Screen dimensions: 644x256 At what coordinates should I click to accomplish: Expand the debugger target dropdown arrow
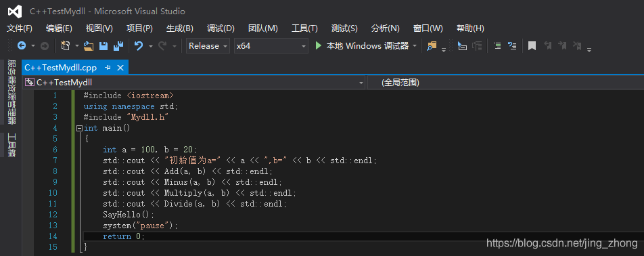click(415, 46)
